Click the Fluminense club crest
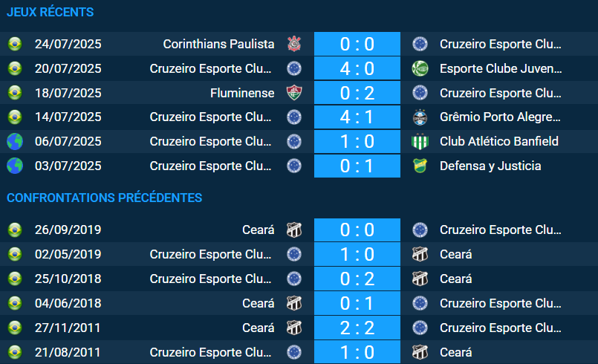The height and width of the screenshot is (364, 598). 294,93
